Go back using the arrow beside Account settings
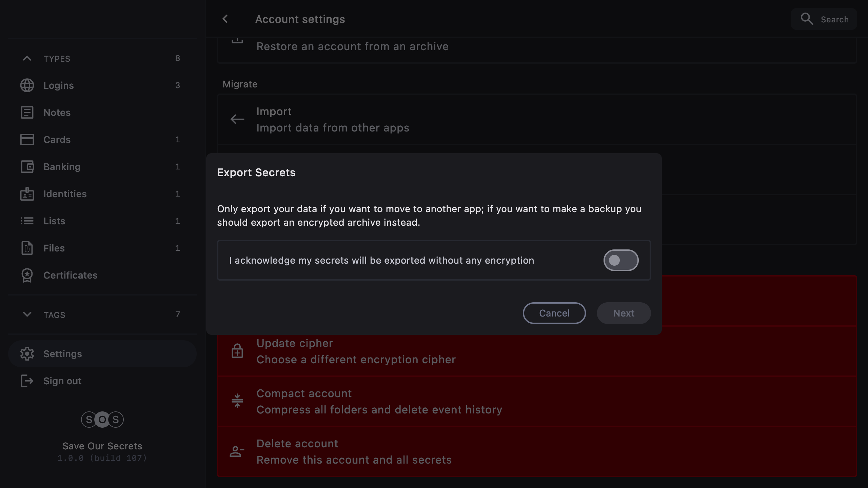 pos(225,19)
